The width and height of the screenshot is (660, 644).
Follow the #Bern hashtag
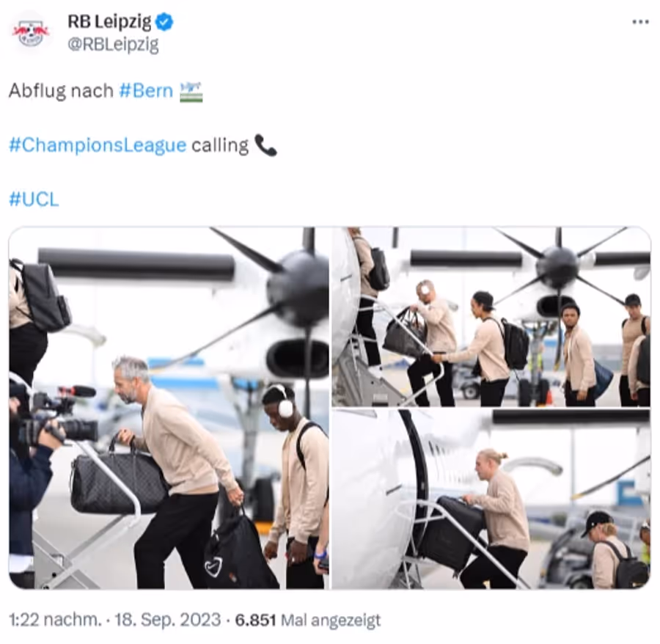point(146,90)
